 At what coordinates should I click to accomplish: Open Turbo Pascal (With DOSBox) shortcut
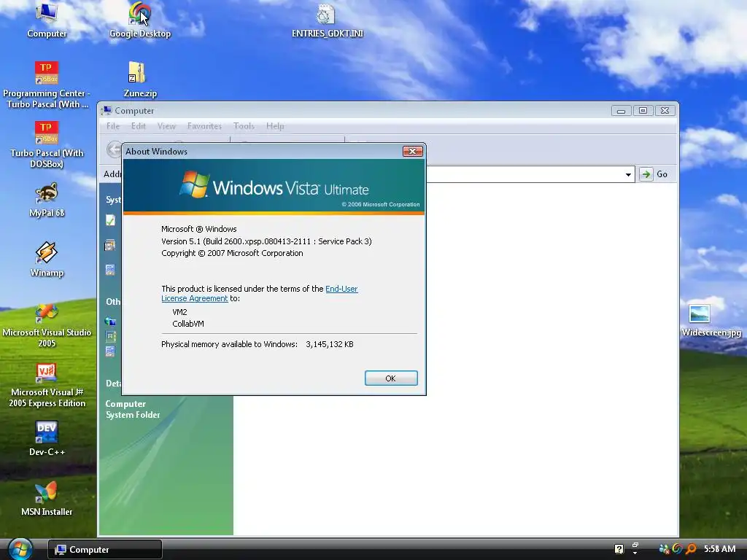47,144
